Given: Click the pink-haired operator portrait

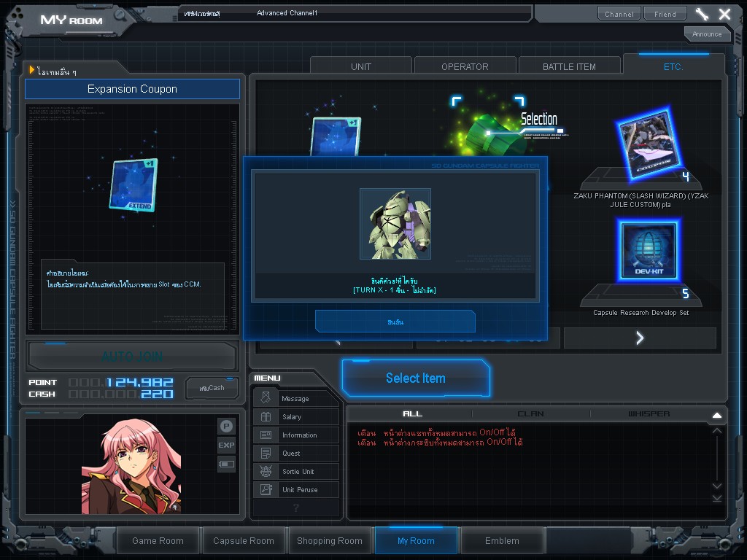Looking at the screenshot, I should pos(131,466).
